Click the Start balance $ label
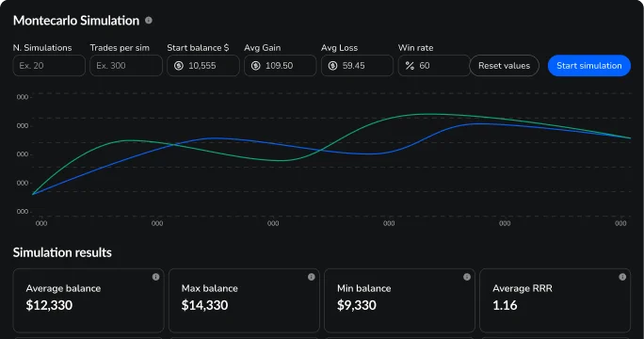Screen dimensions: 644x339 pos(198,48)
